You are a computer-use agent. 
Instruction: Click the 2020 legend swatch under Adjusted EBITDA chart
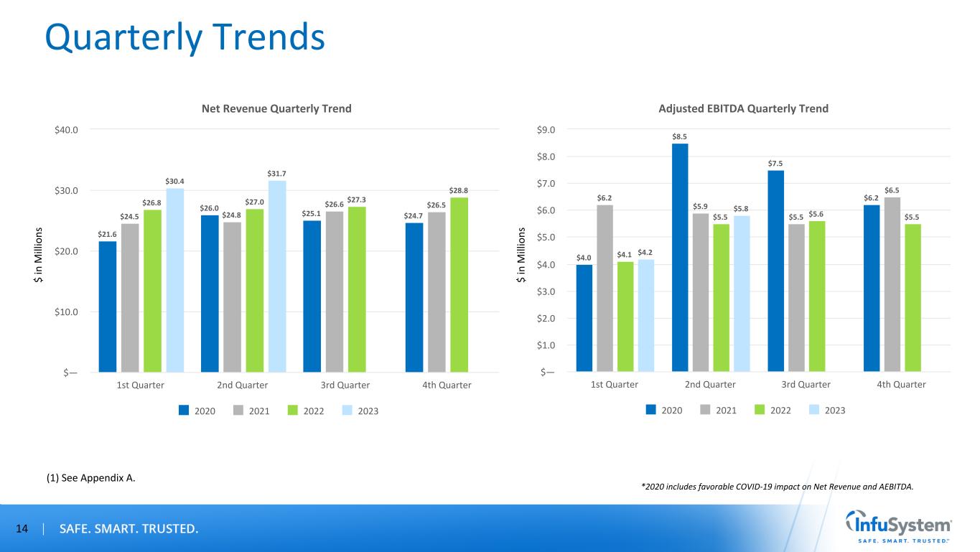pos(652,410)
